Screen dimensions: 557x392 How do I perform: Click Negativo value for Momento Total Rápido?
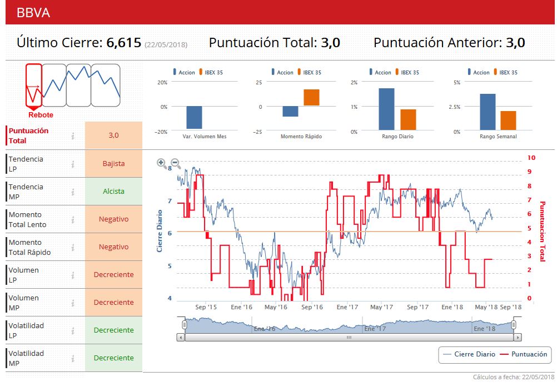click(x=113, y=247)
